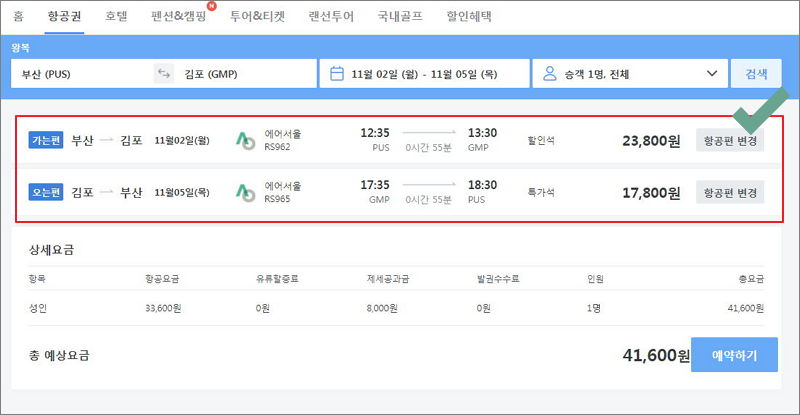This screenshot has width=800, height=415.
Task: Open the 랜선투어 tab
Action: click(x=331, y=16)
